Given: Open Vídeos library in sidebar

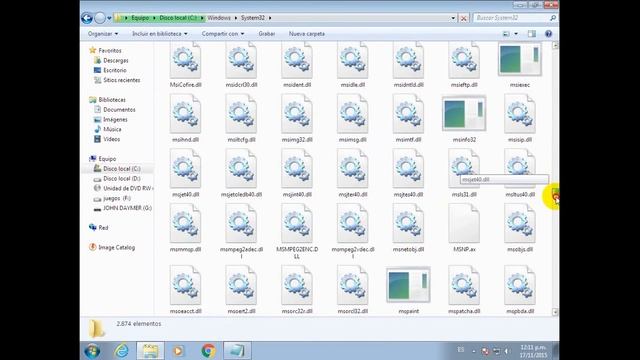Looking at the screenshot, I should pyautogui.click(x=111, y=139).
